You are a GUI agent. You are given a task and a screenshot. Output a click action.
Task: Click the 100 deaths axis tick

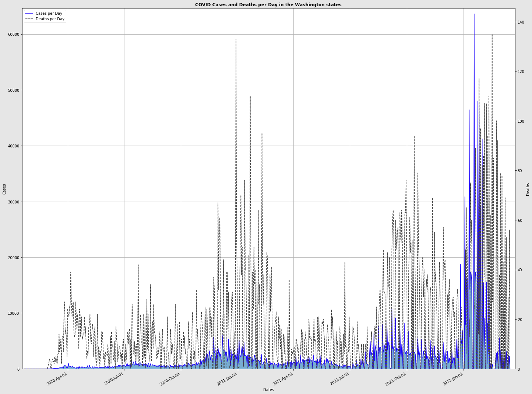point(521,121)
